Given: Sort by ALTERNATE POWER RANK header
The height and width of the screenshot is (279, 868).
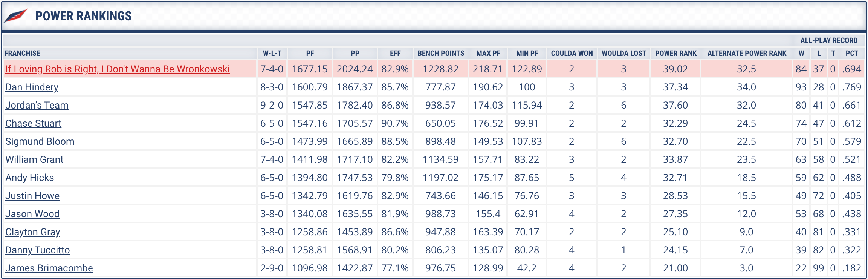Looking at the screenshot, I should point(747,53).
